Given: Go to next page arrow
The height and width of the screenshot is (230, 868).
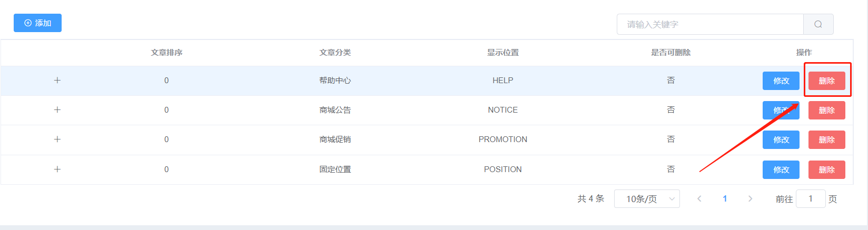Looking at the screenshot, I should pos(750,199).
